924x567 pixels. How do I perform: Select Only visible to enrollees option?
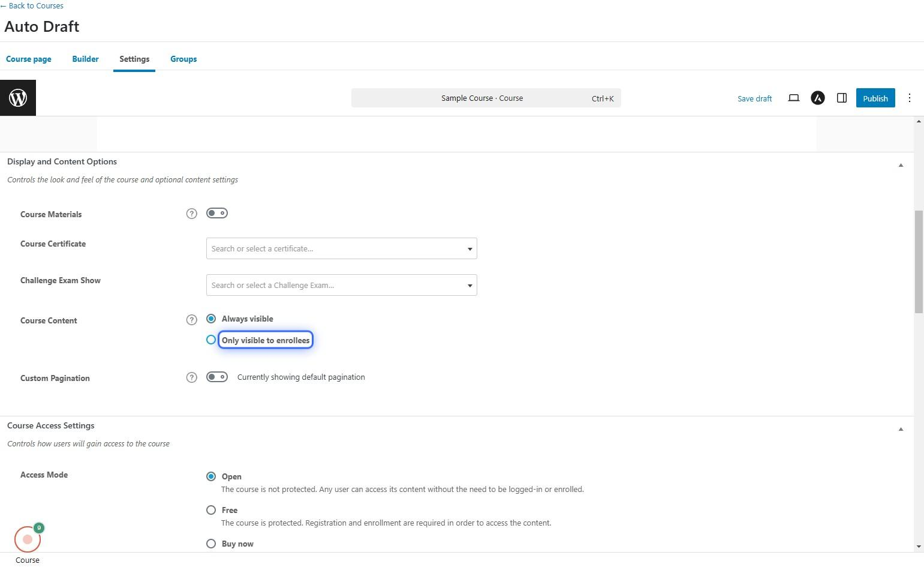coord(211,340)
